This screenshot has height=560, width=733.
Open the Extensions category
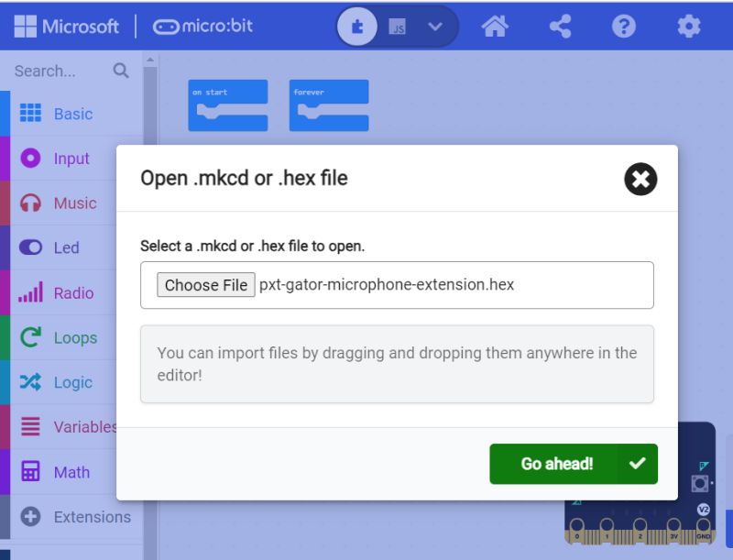(x=71, y=517)
